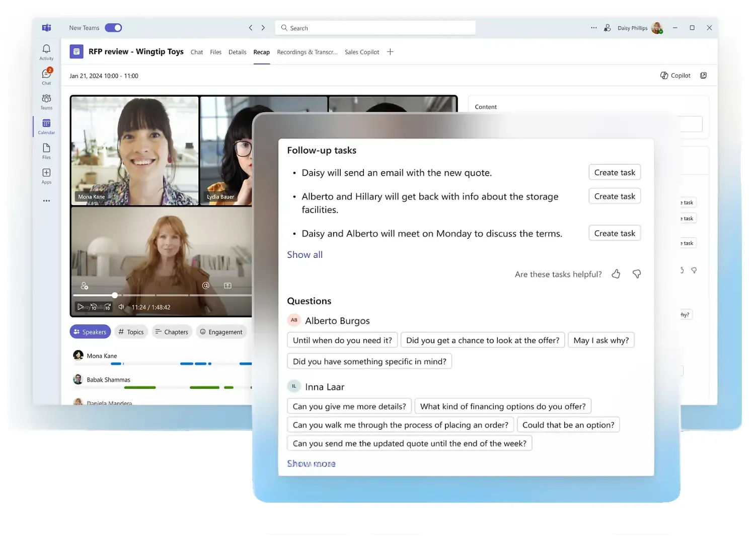Navigate forward with the right arrow

[x=263, y=28]
